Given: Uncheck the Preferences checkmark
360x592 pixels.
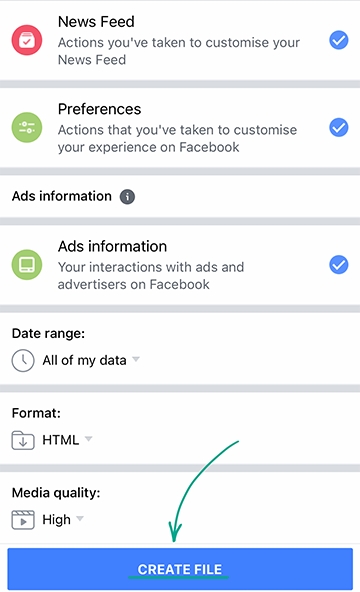Looking at the screenshot, I should [x=338, y=127].
